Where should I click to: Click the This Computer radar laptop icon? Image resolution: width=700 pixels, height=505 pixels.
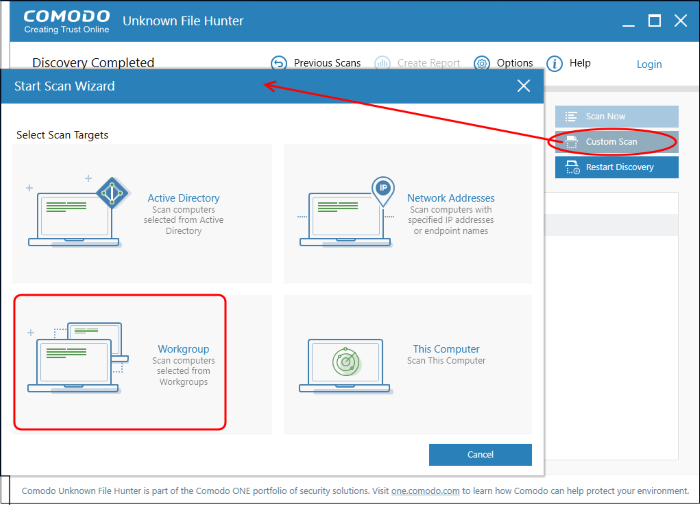point(345,365)
